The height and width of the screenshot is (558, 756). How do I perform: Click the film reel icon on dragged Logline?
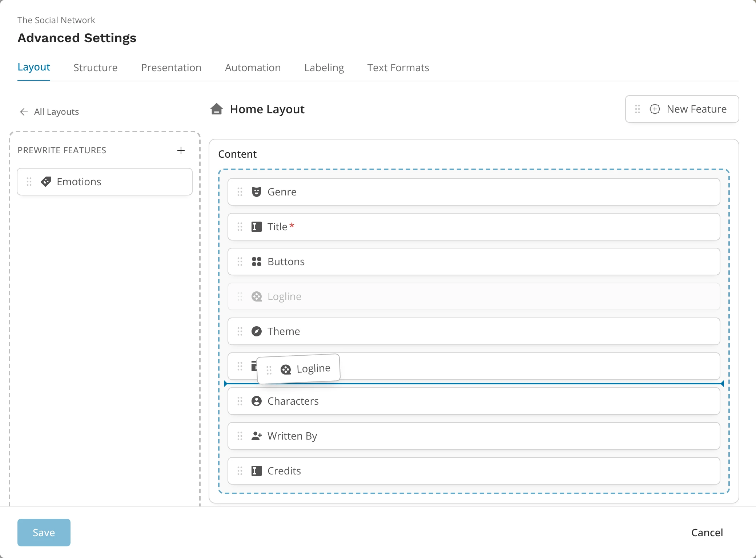286,370
